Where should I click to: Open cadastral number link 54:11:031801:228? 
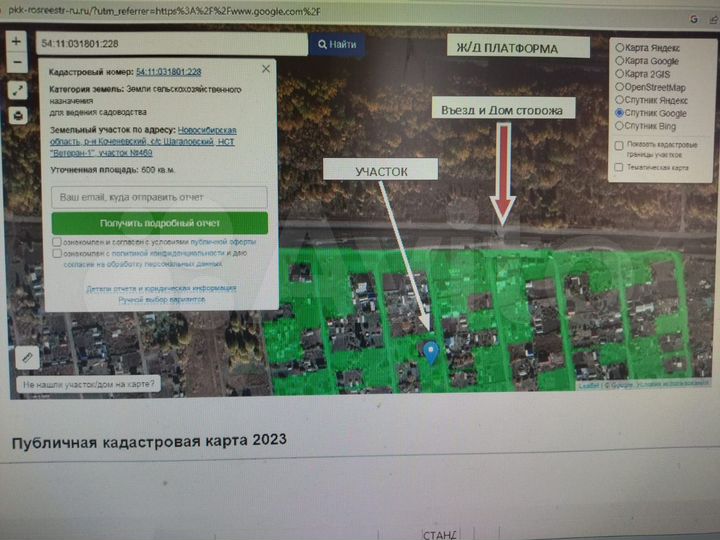[168, 72]
